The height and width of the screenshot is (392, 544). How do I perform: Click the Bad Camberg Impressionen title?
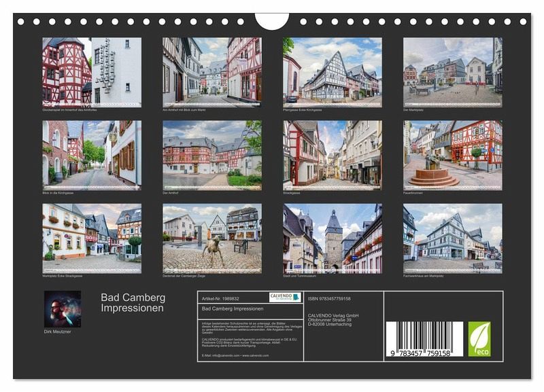133,303
